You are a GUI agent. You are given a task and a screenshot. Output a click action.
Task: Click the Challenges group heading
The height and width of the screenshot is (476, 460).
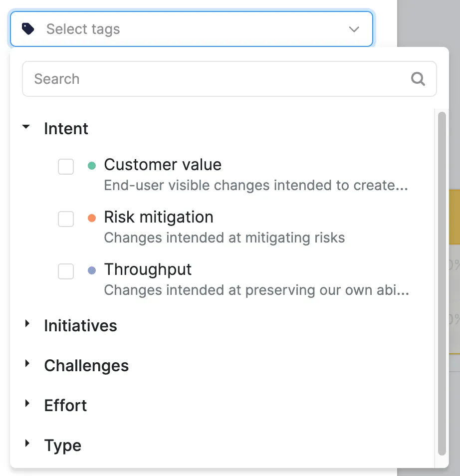coord(86,366)
